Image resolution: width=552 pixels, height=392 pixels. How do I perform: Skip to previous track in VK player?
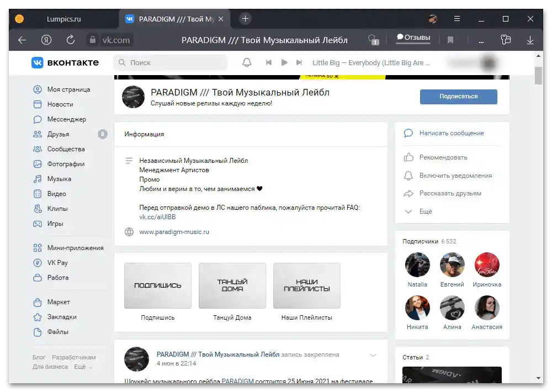coord(269,63)
